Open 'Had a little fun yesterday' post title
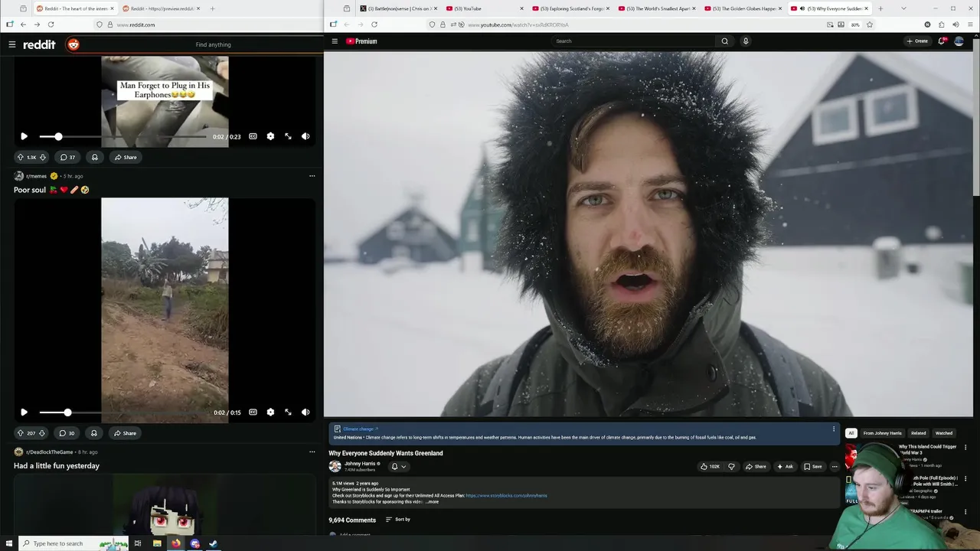980x551 pixels. (57, 465)
